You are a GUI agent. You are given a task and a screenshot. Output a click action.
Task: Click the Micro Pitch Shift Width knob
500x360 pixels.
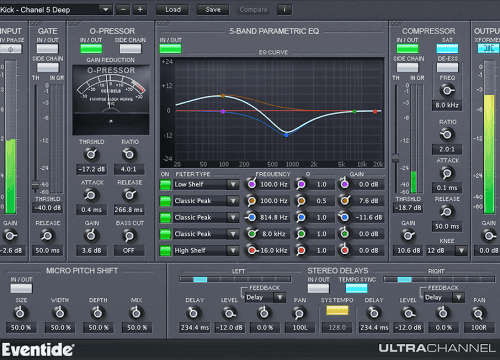pos(60,313)
